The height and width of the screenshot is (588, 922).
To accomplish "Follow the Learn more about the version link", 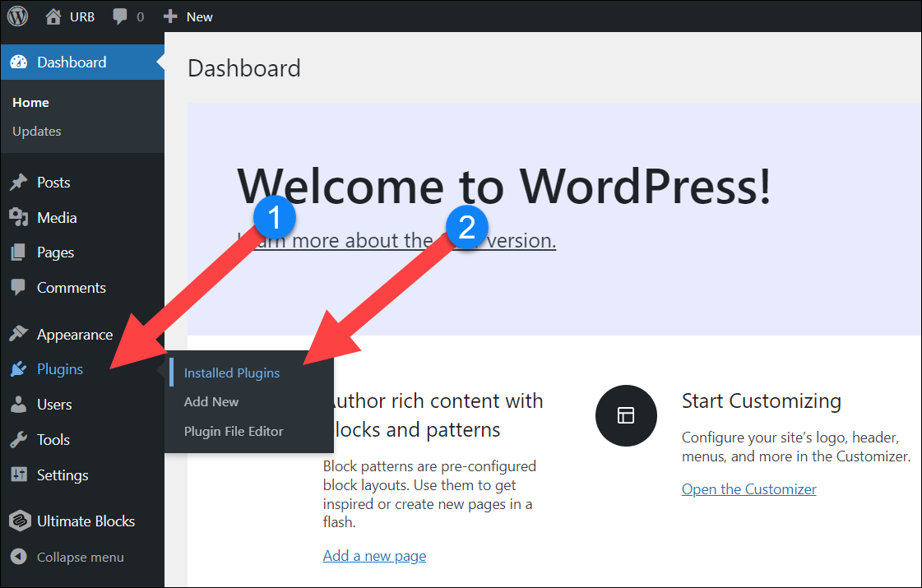I will [397, 240].
